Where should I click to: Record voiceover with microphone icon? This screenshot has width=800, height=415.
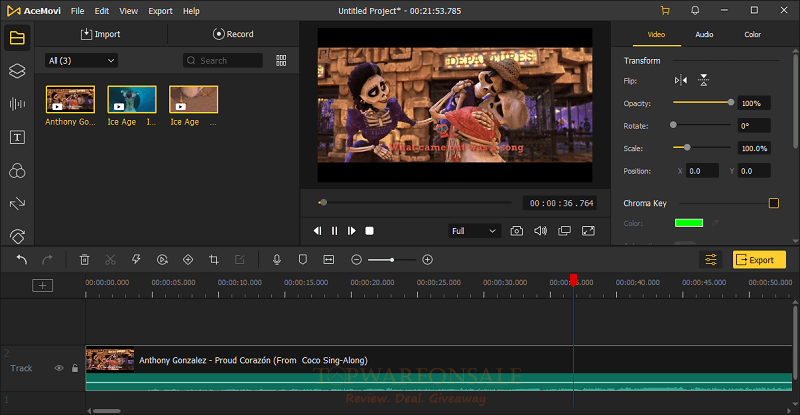[x=277, y=260]
